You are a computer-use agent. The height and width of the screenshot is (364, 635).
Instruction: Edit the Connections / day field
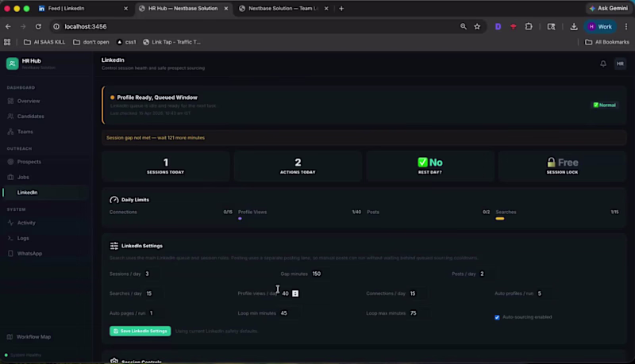(417, 293)
